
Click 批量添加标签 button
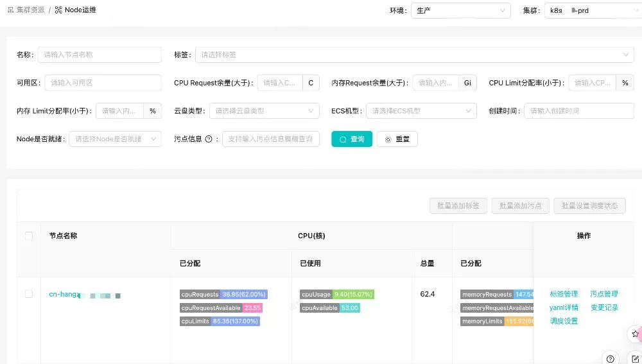(458, 205)
